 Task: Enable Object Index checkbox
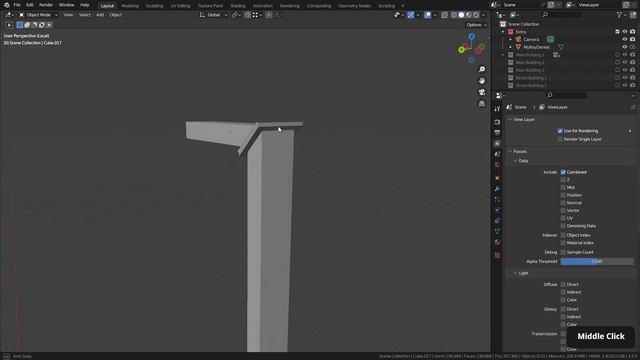tap(563, 235)
